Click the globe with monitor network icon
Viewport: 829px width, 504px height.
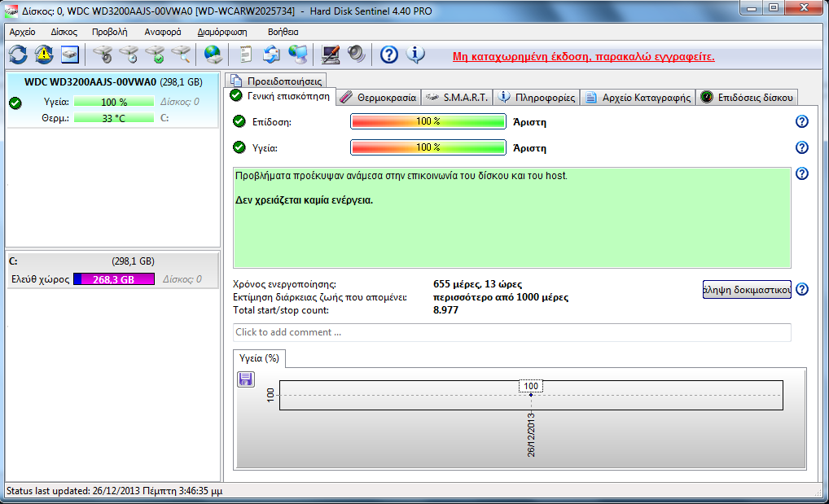[x=298, y=55]
